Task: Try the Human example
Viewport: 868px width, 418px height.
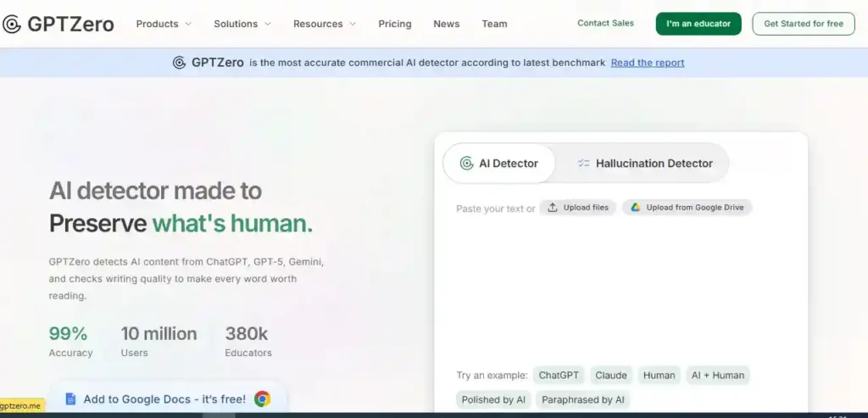Action: [x=659, y=376]
